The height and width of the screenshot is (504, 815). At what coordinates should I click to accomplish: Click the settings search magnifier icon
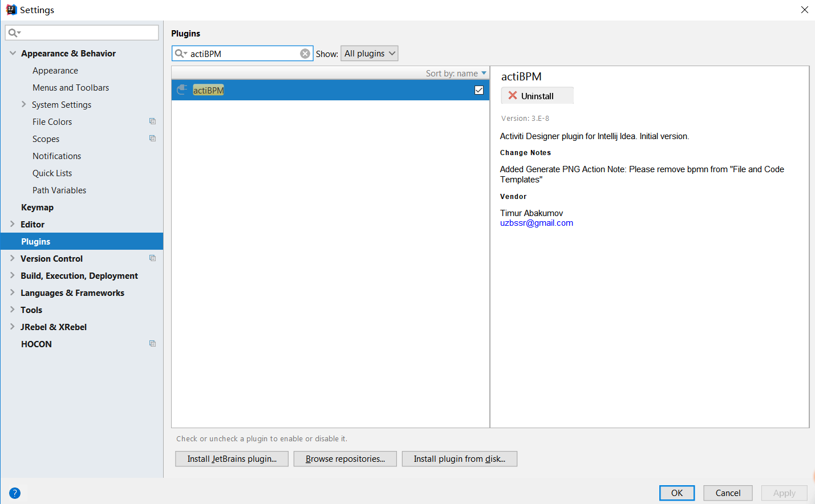[14, 33]
